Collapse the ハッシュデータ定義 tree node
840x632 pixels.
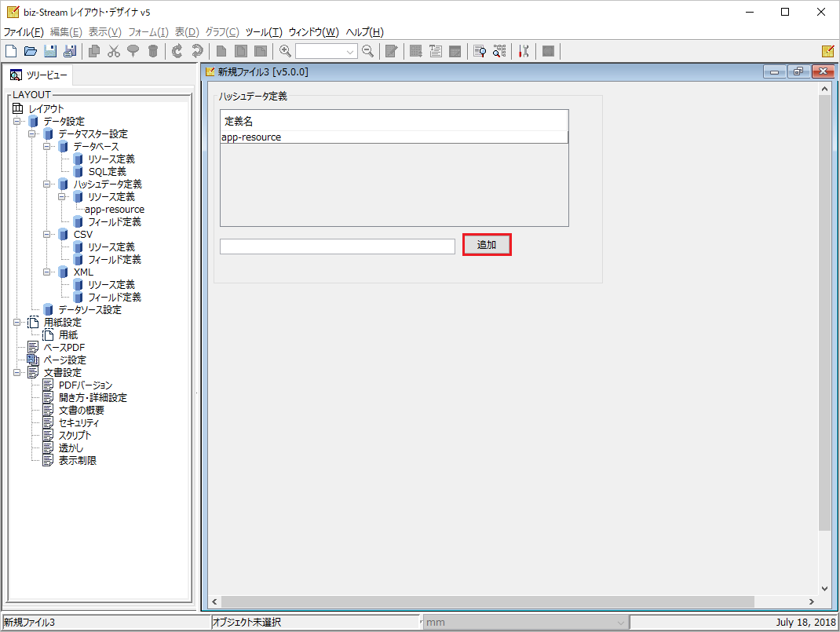pyautogui.click(x=47, y=184)
